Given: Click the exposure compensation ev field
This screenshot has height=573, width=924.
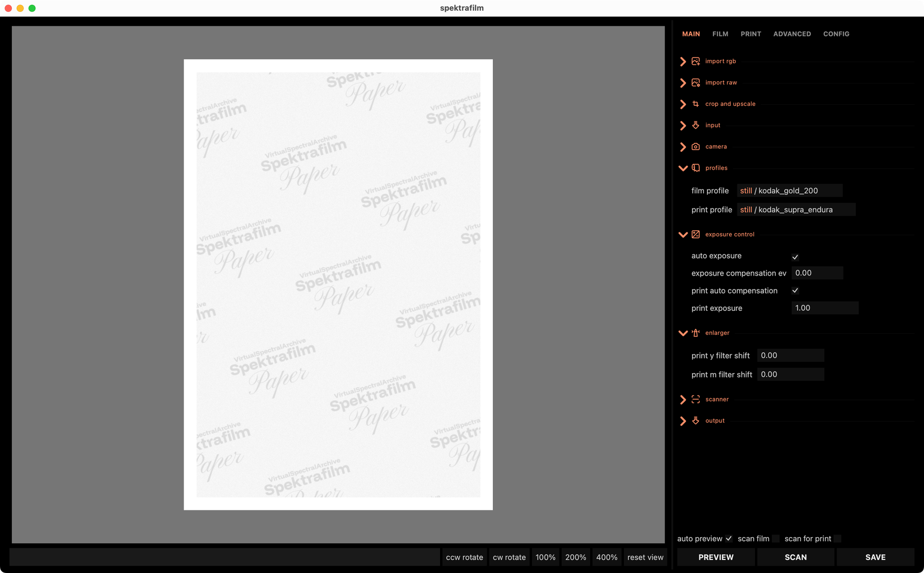Looking at the screenshot, I should pyautogui.click(x=817, y=273).
